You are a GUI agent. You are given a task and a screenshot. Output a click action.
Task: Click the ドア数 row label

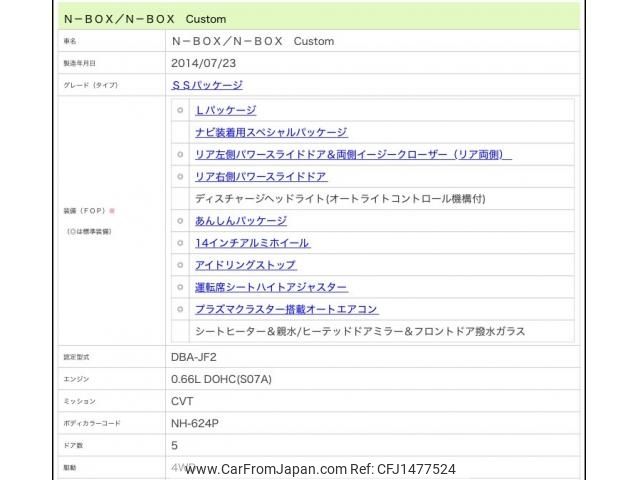coord(73,445)
